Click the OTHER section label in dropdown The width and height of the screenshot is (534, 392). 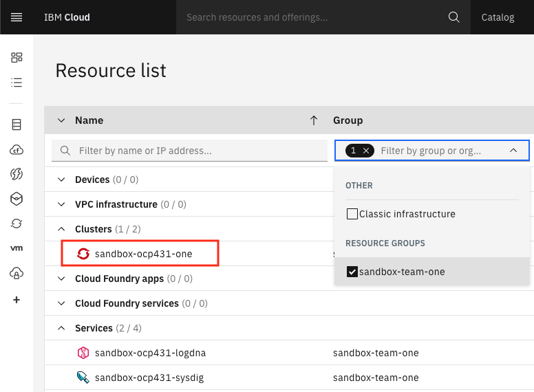[359, 186]
